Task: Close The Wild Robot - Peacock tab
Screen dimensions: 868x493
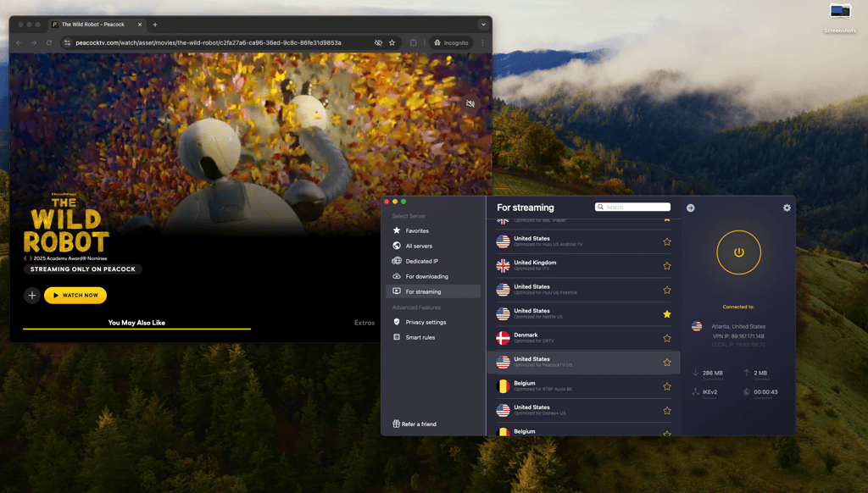Action: coord(140,25)
